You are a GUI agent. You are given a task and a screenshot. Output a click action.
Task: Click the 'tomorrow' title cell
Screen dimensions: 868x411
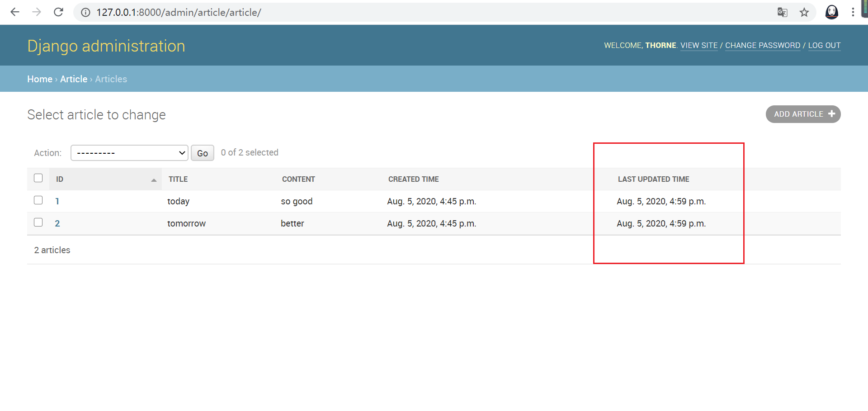(x=187, y=223)
